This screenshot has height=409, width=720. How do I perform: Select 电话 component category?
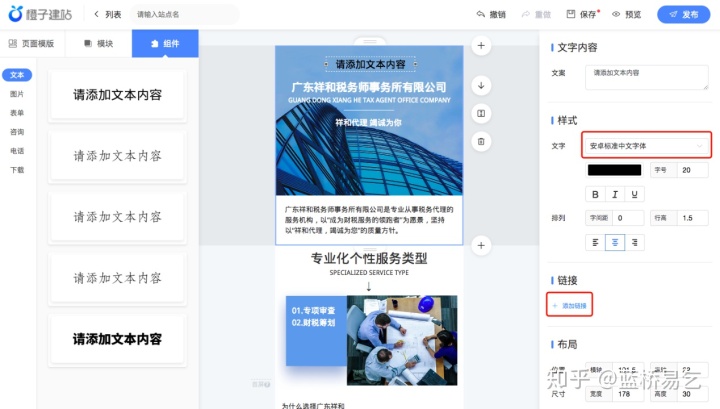17,151
